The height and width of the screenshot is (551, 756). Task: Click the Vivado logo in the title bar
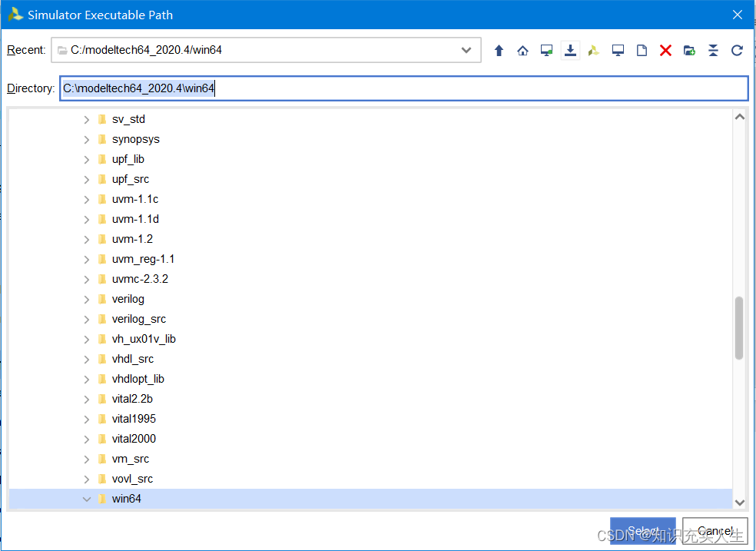click(x=15, y=15)
